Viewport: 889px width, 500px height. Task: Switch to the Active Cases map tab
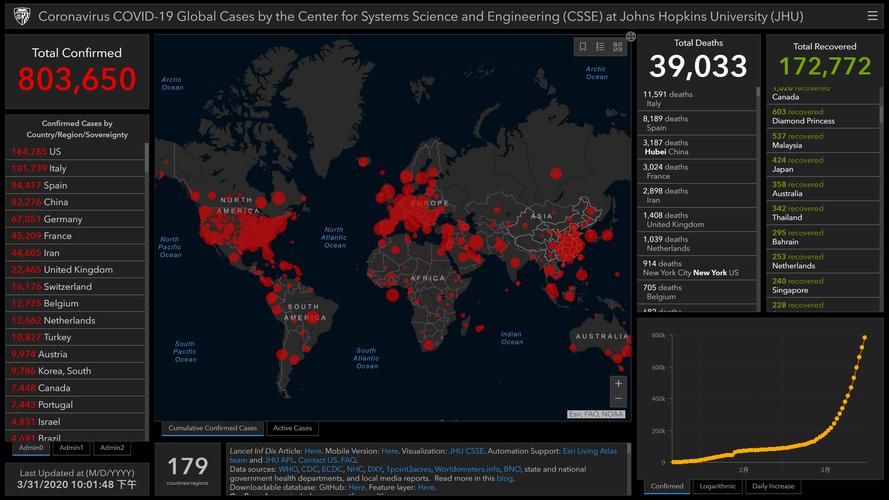pos(292,428)
